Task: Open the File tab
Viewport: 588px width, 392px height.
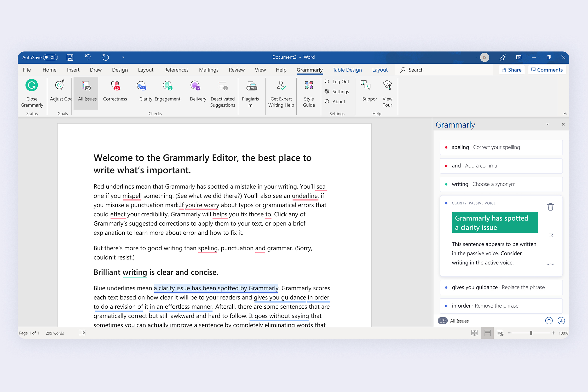Action: 27,70
